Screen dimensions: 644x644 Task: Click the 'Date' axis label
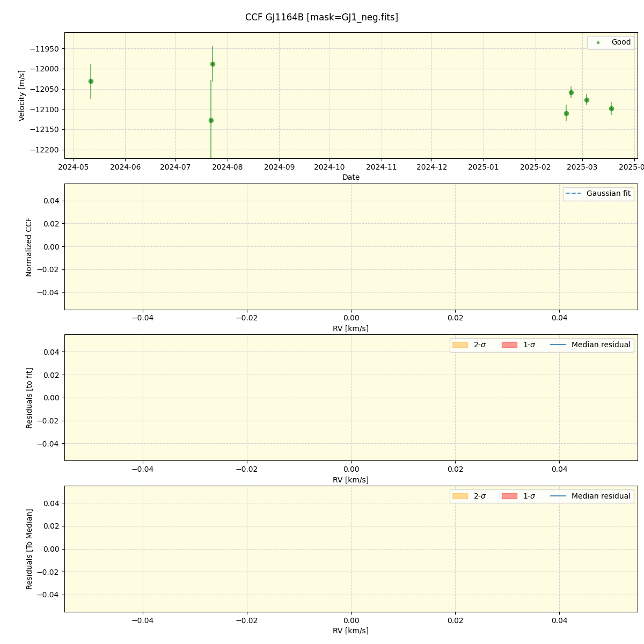click(x=351, y=178)
